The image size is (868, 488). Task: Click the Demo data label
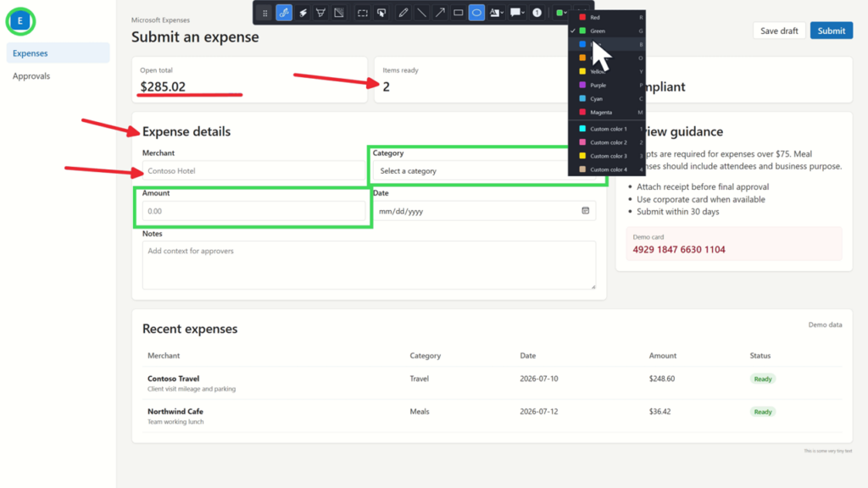[825, 324]
